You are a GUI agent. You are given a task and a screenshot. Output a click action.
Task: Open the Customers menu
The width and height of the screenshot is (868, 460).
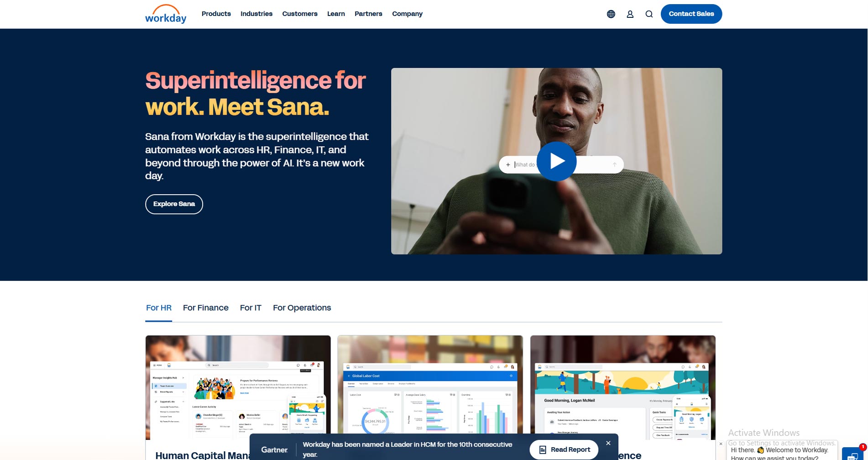tap(299, 14)
